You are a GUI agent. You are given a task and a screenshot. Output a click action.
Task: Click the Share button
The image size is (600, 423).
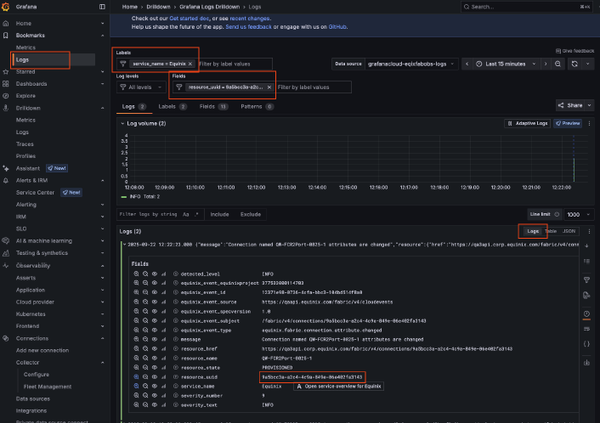[573, 105]
